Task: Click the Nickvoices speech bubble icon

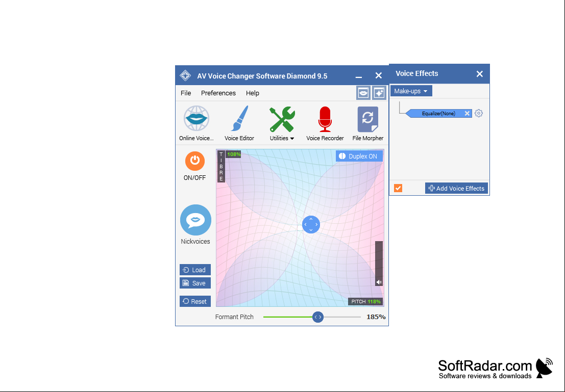Action: (x=195, y=220)
